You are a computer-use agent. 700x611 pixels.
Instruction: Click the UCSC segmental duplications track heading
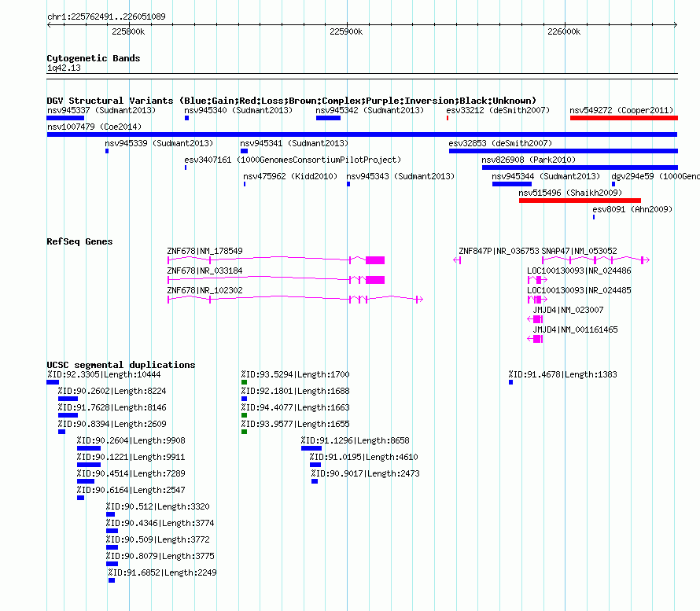(121, 365)
